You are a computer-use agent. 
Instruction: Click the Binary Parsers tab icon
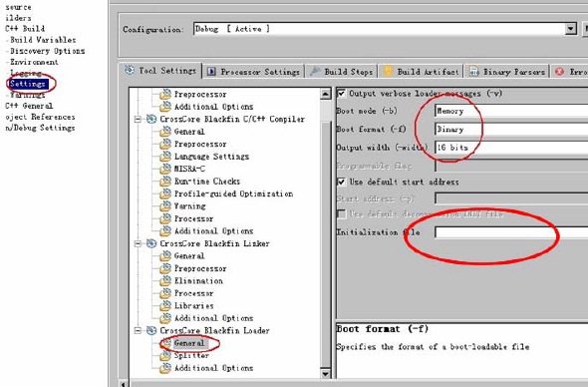click(474, 72)
